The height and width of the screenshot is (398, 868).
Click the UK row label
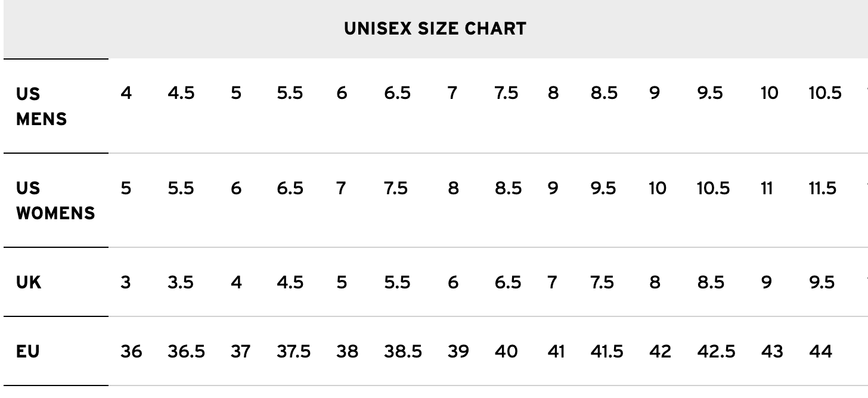click(x=29, y=282)
